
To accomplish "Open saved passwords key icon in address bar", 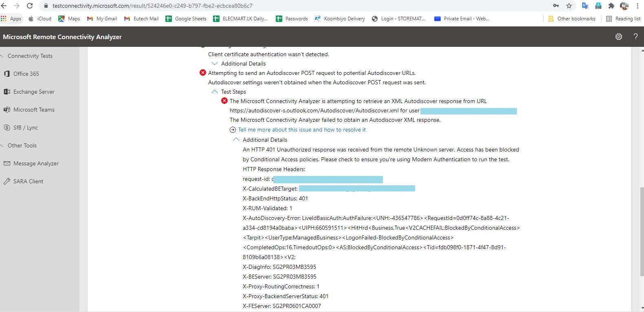I will (x=556, y=6).
